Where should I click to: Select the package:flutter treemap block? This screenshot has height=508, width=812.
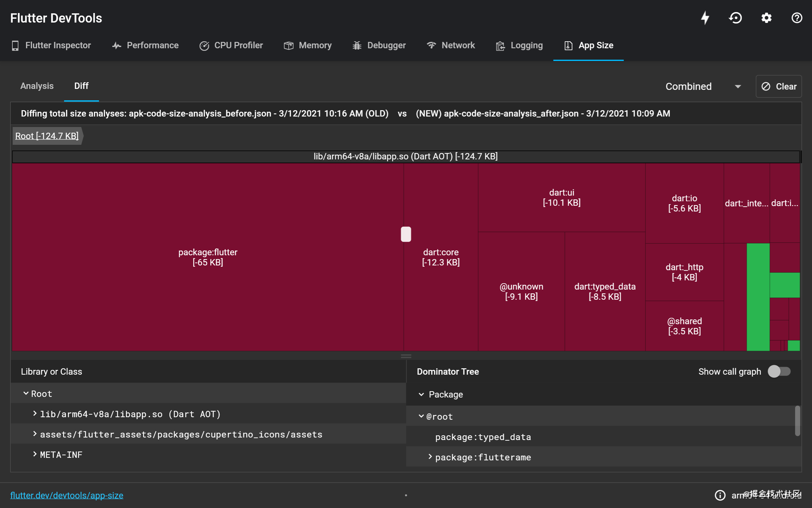pyautogui.click(x=208, y=257)
